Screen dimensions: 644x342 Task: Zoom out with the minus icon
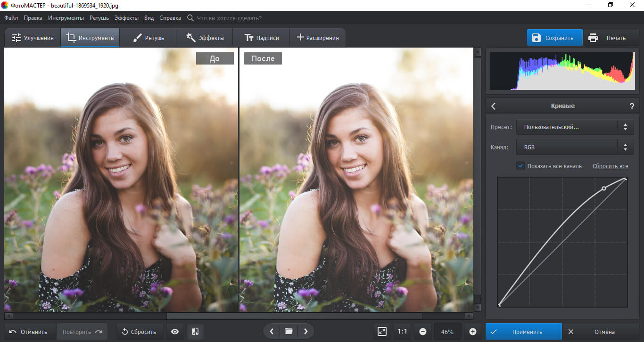pyautogui.click(x=423, y=332)
